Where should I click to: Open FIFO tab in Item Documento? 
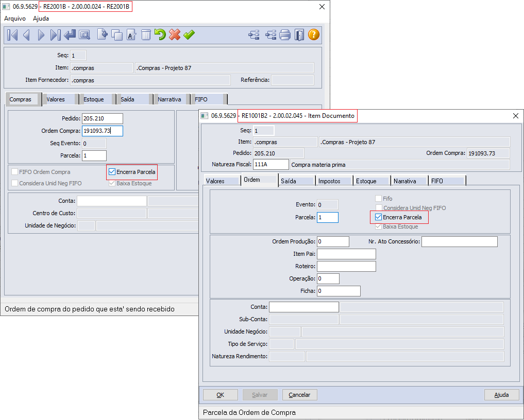click(447, 181)
